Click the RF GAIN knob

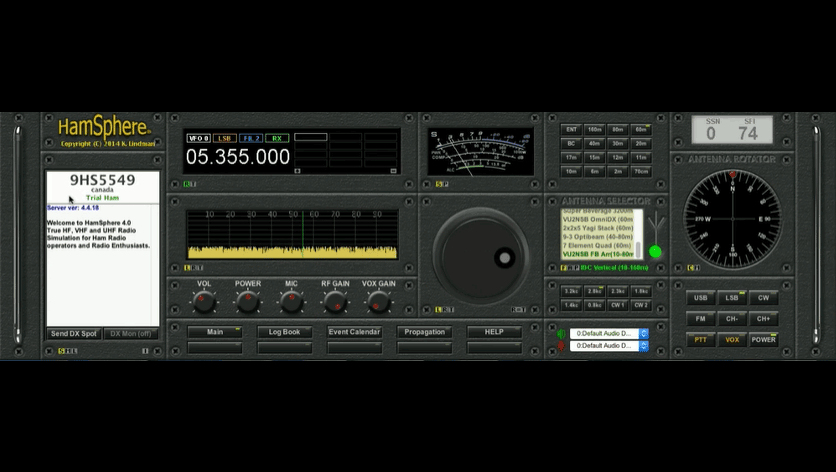click(335, 302)
